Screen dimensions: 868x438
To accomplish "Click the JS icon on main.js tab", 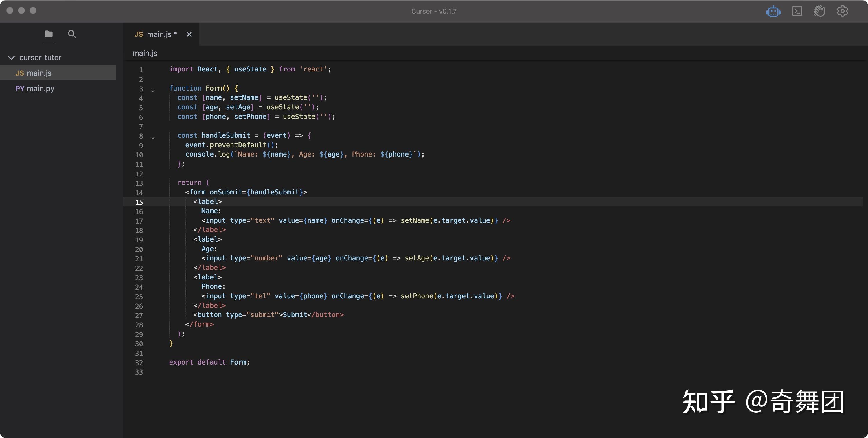I will pos(139,34).
